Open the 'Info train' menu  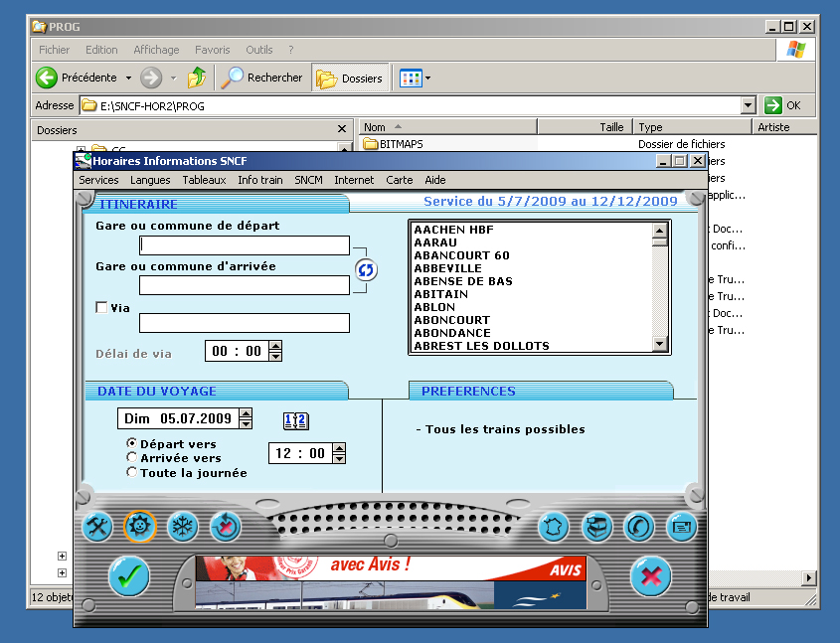tap(260, 180)
